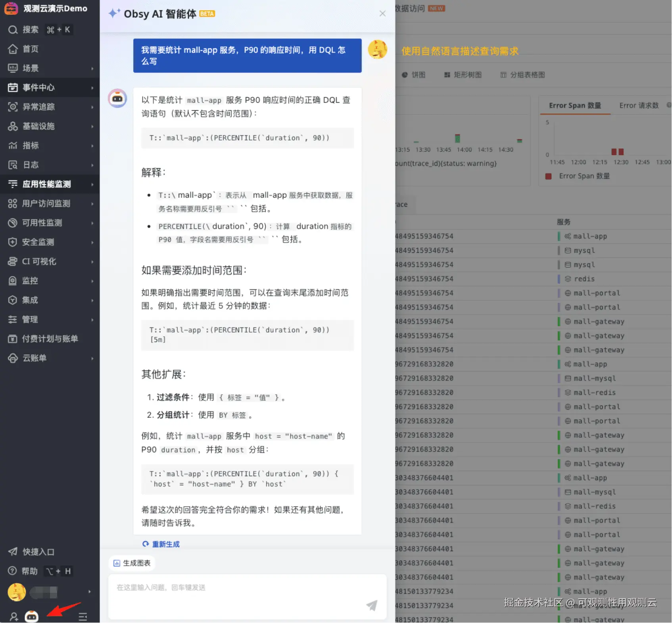
Task: Click the 场景 dashboard icon
Action: click(13, 68)
